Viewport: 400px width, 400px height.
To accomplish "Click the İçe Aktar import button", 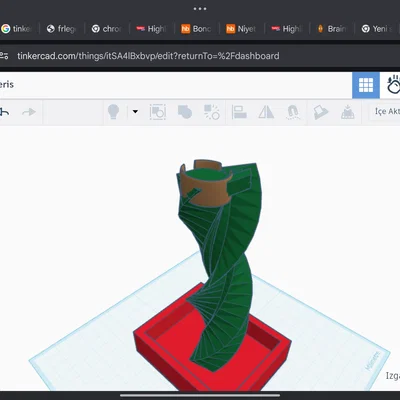I will click(387, 111).
